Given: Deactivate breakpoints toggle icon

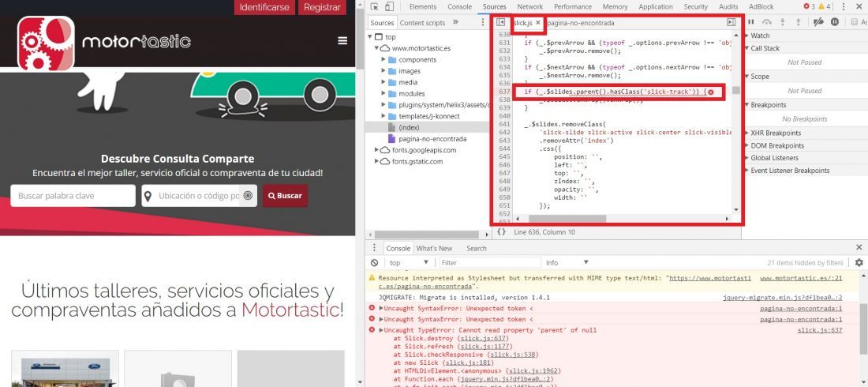Looking at the screenshot, I should [818, 21].
